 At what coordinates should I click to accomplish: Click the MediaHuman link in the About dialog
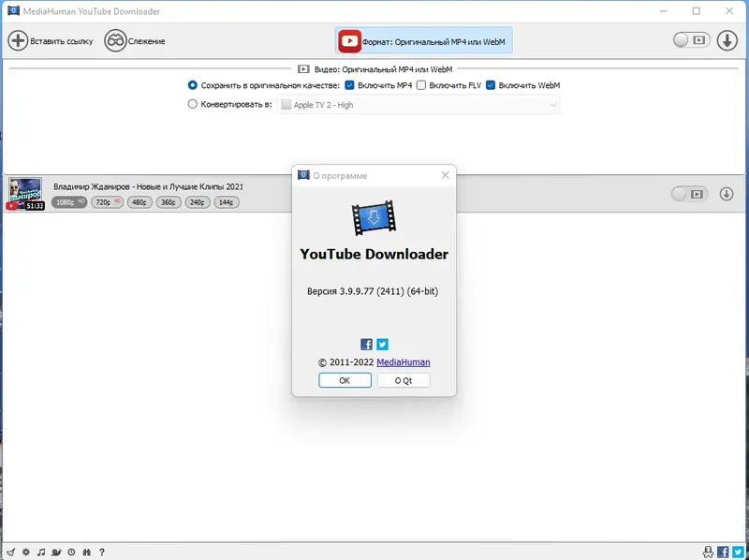[405, 361]
